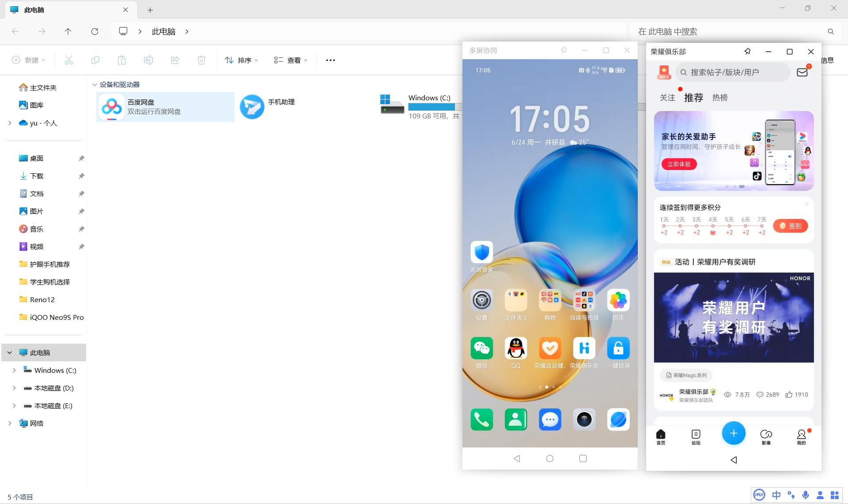
Task: Open 系统管家 shield app on phone
Action: point(481,252)
